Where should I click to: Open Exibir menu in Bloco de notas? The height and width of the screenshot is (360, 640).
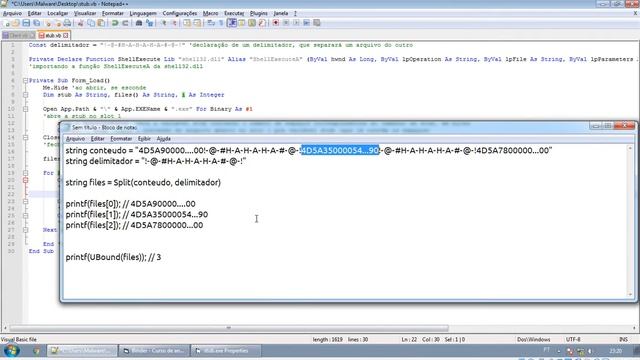[x=144, y=139]
